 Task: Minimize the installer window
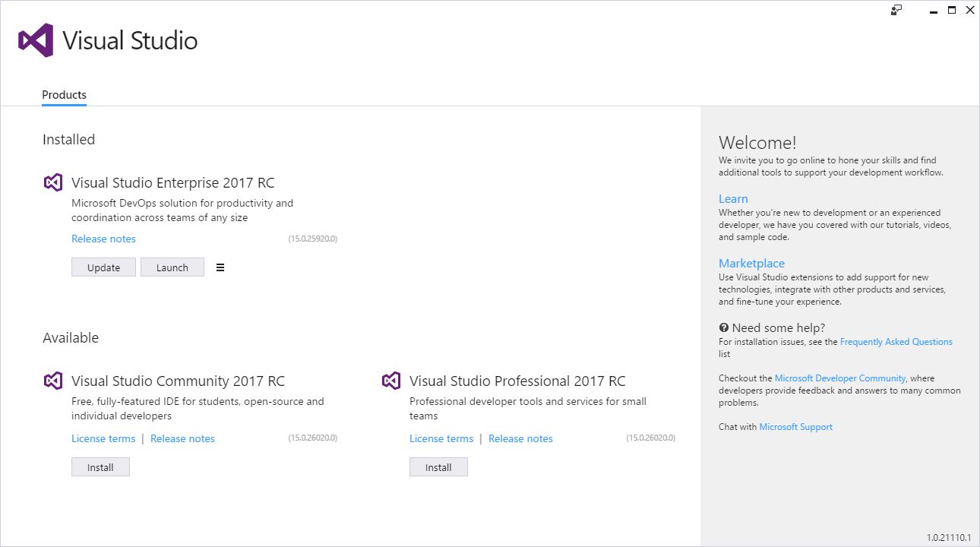pyautogui.click(x=931, y=10)
